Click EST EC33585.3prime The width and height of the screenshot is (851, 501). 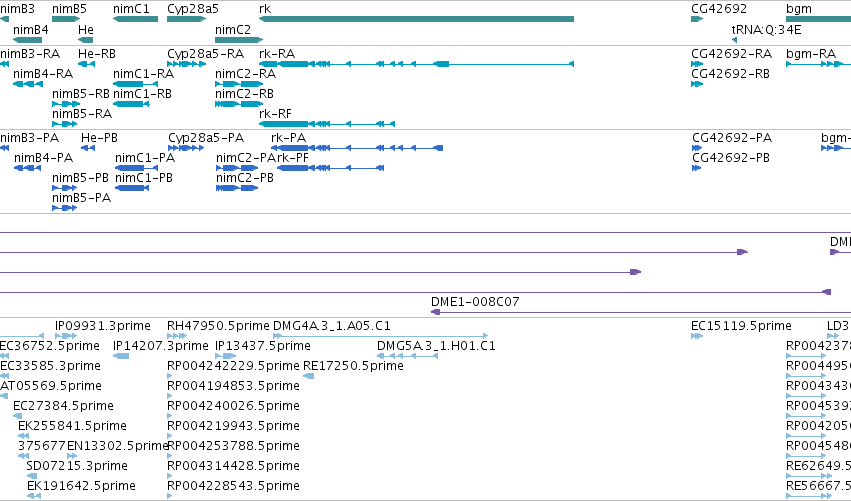pyautogui.click(x=50, y=366)
